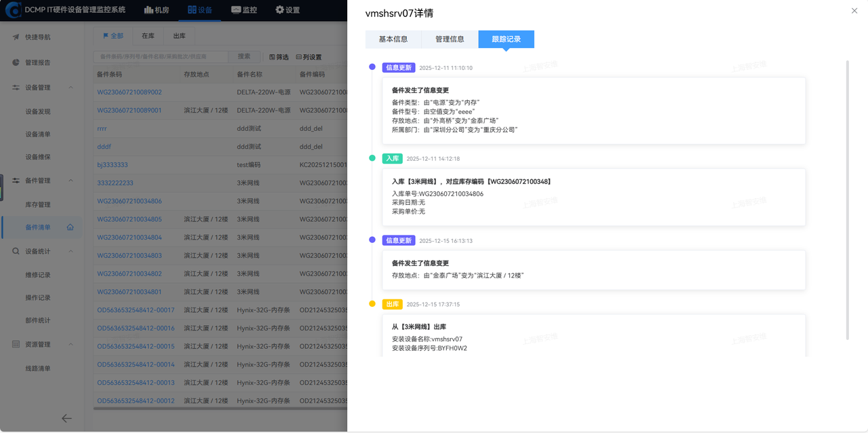Collapse the 备件管理 section chevron
868x433 pixels.
pos(71,181)
